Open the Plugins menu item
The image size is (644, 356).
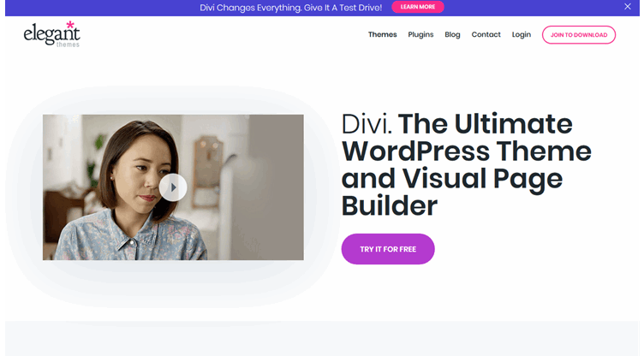[420, 34]
